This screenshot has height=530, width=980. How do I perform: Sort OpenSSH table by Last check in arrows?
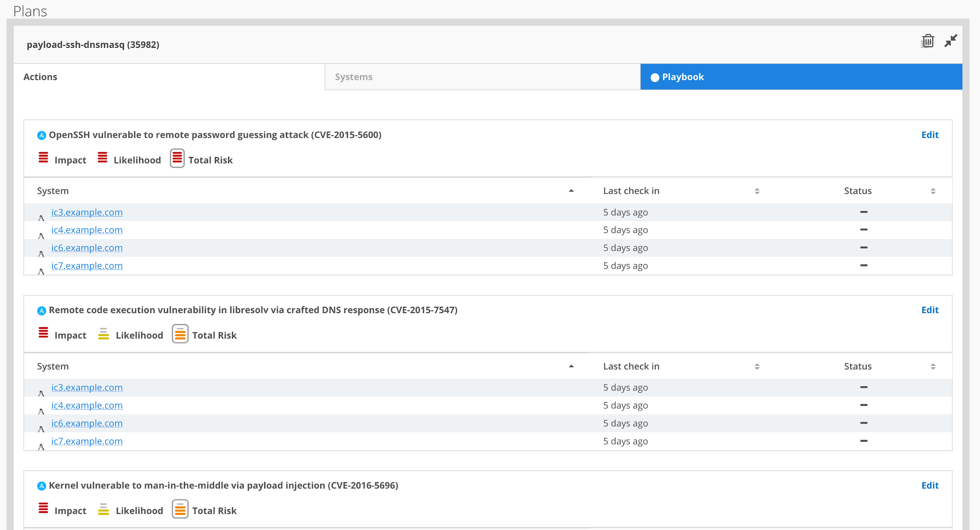pos(757,191)
